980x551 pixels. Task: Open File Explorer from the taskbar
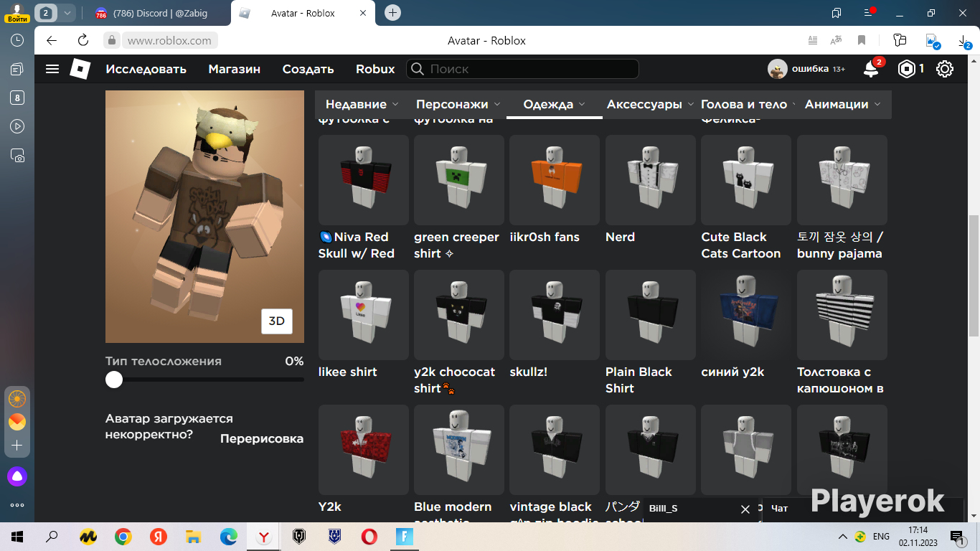[x=193, y=536]
